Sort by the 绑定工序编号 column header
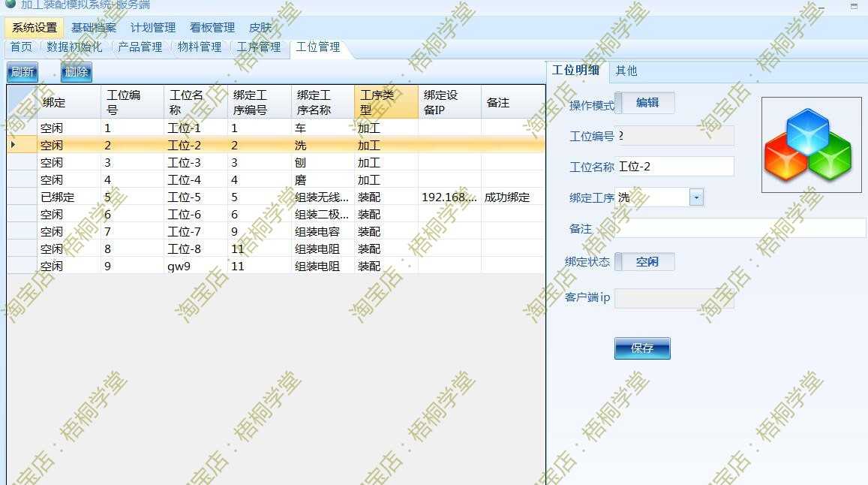Image resolution: width=868 pixels, height=485 pixels. (x=260, y=102)
